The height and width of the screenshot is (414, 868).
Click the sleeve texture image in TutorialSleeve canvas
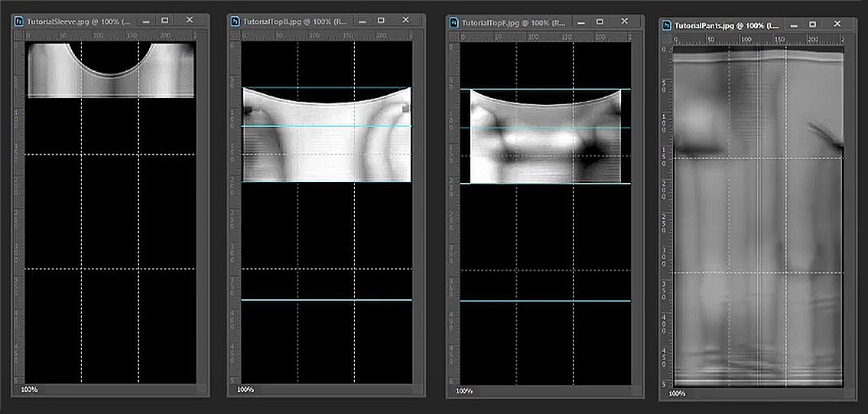pos(111,70)
